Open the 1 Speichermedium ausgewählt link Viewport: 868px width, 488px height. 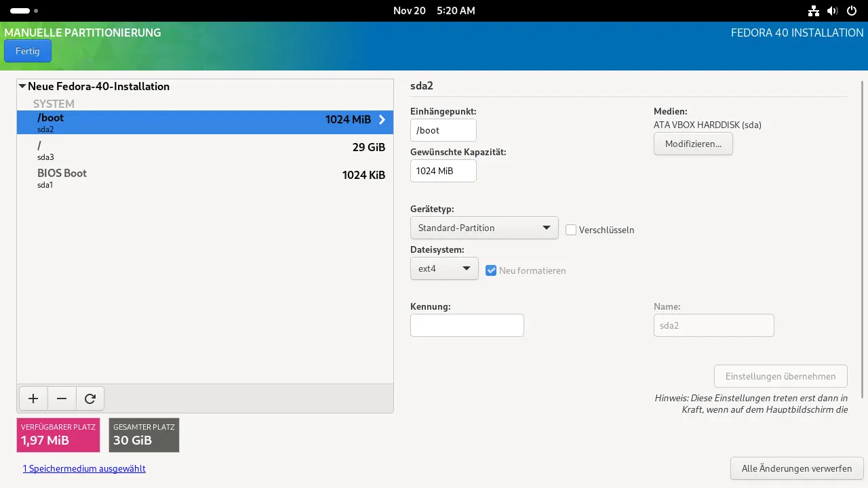pos(84,468)
